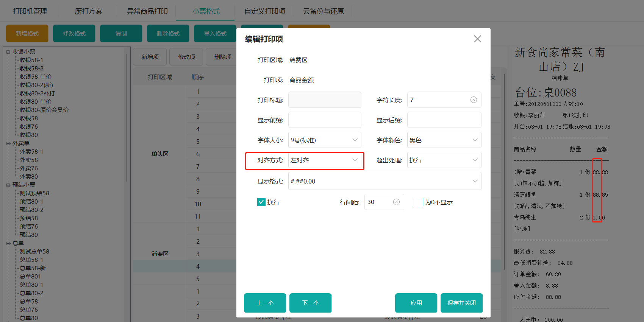Switch to 厨打方案 tab
Screen dimensions: 644x322
pos(88,11)
